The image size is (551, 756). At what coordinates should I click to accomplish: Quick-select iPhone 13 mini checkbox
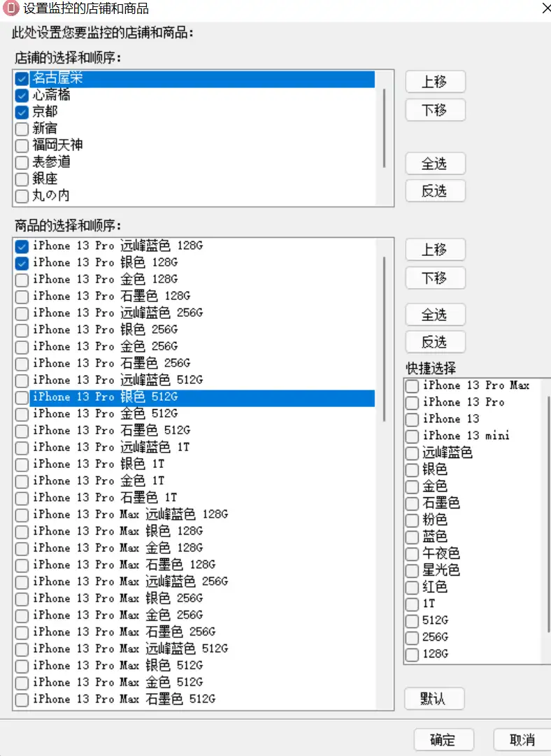412,436
